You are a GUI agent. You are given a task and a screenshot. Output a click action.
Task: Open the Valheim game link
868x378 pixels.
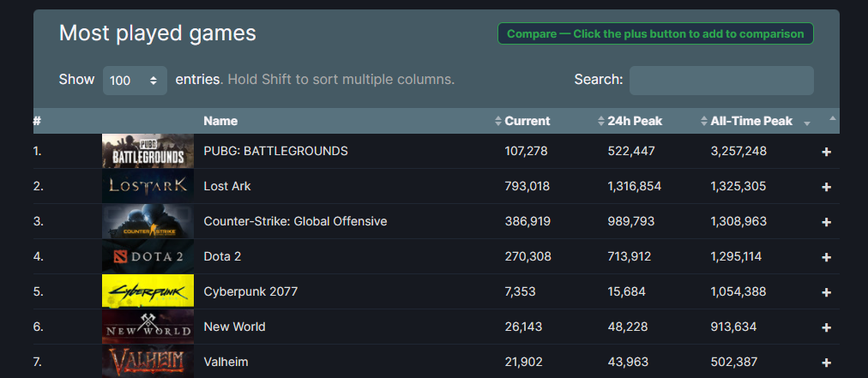coord(226,362)
